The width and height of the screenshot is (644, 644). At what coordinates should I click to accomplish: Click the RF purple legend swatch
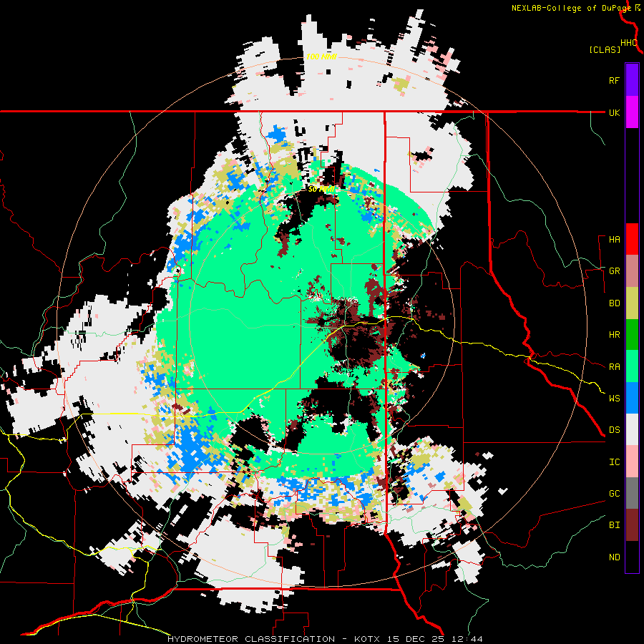632,80
